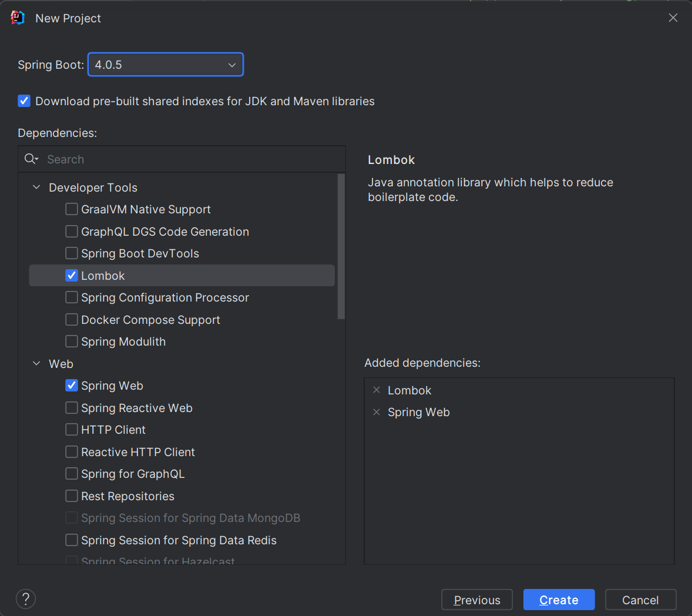Close the New Project dialog
Image resolution: width=692 pixels, height=616 pixels.
[673, 18]
